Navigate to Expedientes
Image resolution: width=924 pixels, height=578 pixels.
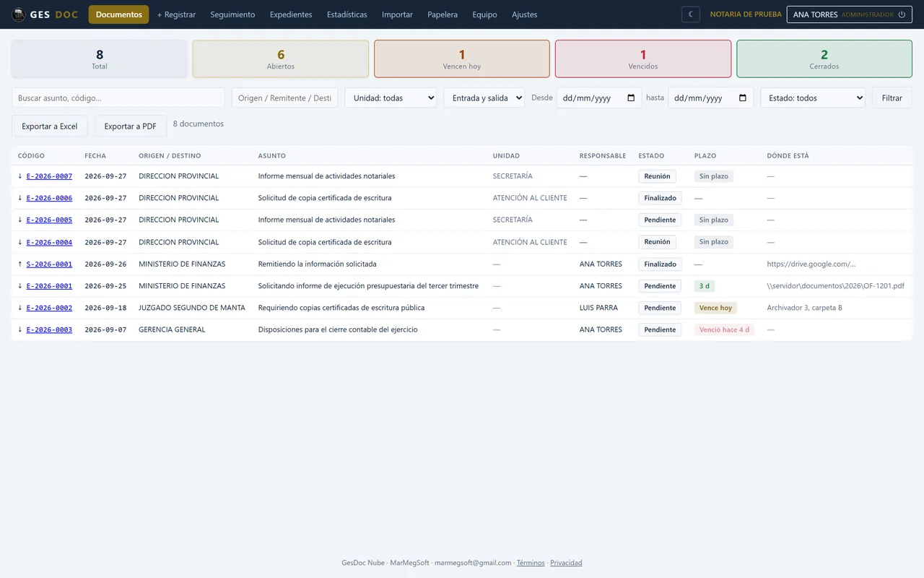pos(291,14)
